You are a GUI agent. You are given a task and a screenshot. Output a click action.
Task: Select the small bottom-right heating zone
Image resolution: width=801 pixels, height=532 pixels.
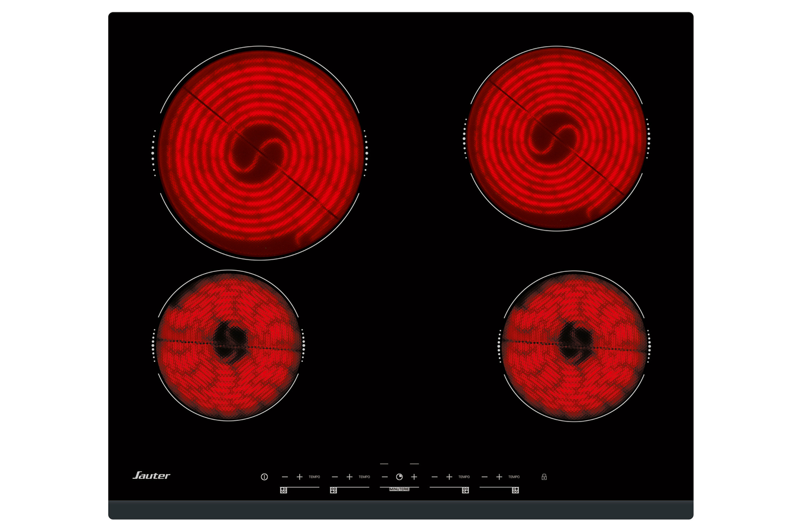574,346
